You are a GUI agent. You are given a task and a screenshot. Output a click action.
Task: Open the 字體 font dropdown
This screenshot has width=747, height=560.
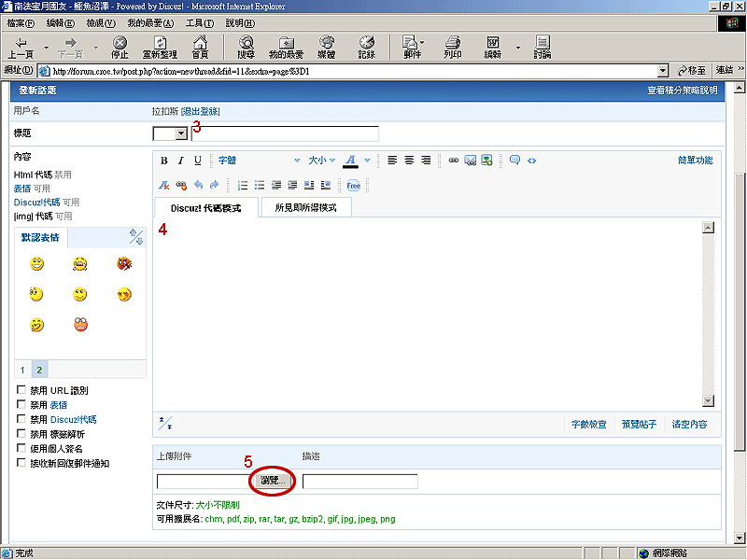pos(259,161)
